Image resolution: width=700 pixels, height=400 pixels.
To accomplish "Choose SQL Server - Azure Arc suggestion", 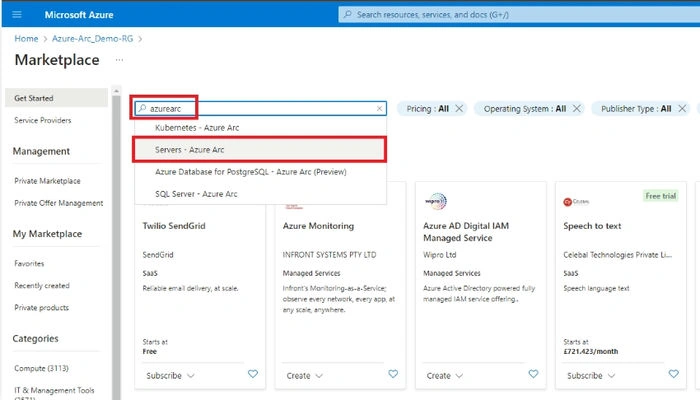I will 261,194.
